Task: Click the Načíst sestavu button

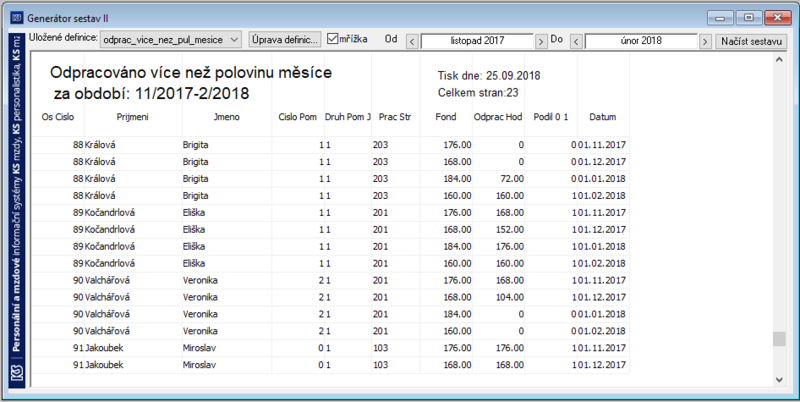Action: point(751,41)
